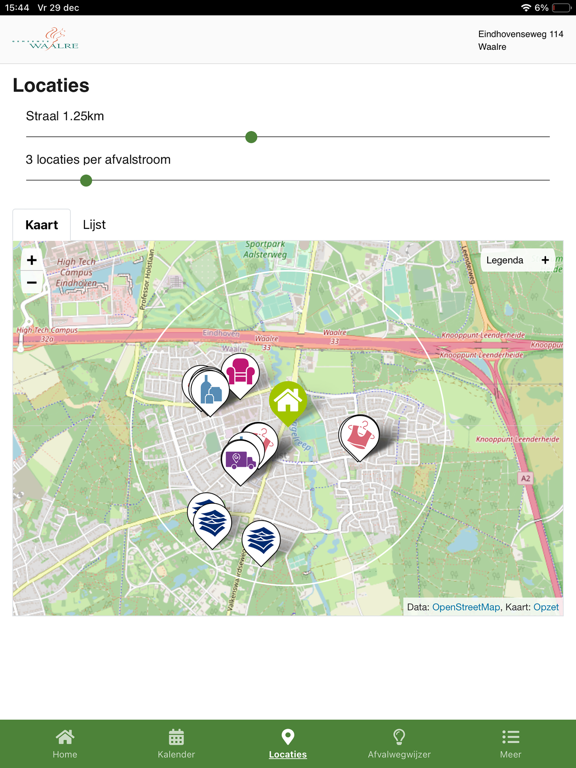Zoom in on the map
576x768 pixels.
pyautogui.click(x=32, y=260)
